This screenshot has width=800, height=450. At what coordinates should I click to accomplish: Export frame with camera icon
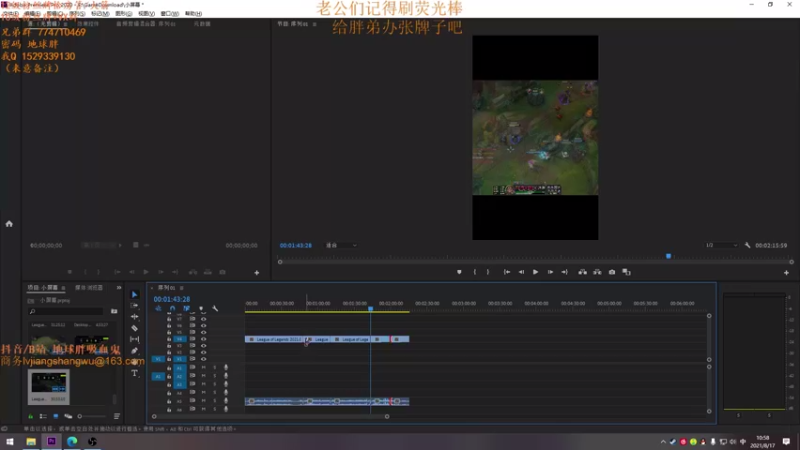pyautogui.click(x=612, y=272)
